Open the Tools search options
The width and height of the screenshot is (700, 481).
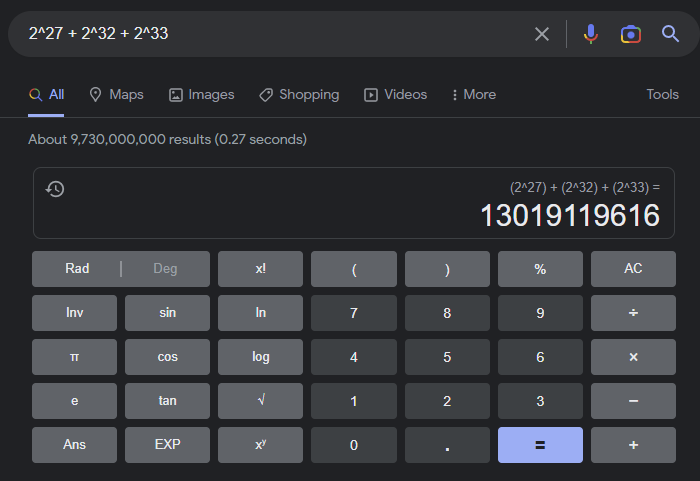(662, 95)
